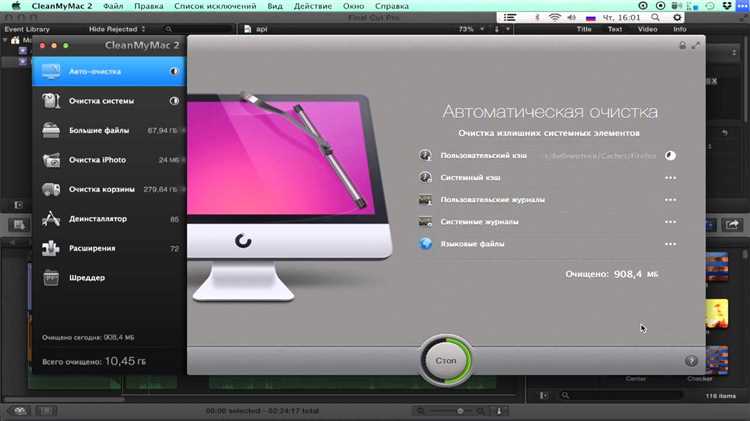
Task: Open Очистка корзины module
Action: (x=109, y=189)
